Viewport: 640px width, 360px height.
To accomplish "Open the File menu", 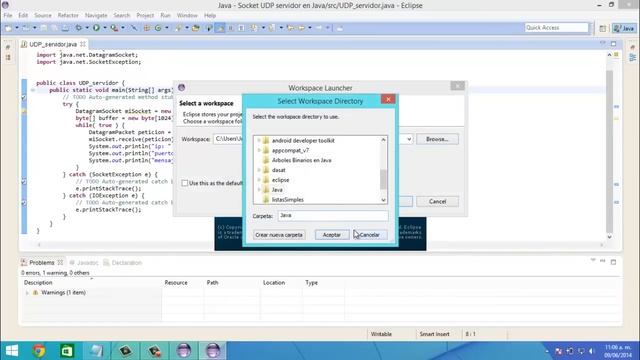I will click(8, 16).
